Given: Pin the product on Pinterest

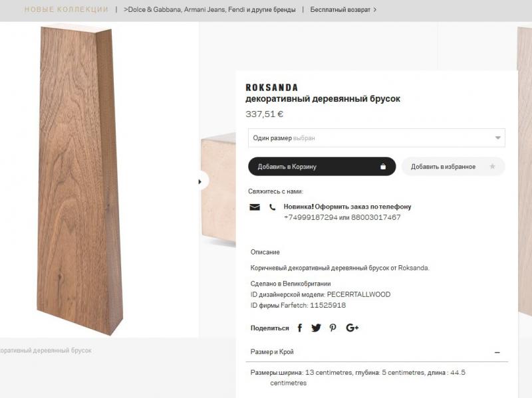Looking at the screenshot, I should pyautogui.click(x=333, y=328).
